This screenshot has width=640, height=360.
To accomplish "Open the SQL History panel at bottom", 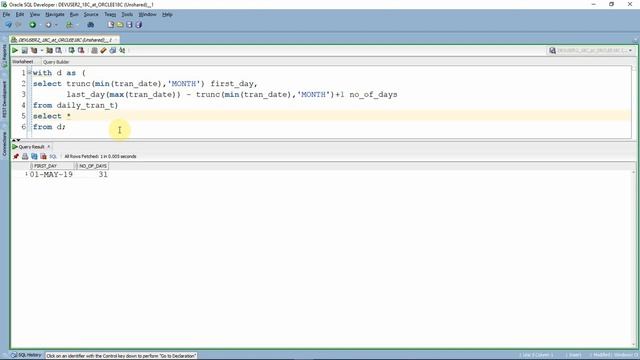I will click(27, 355).
